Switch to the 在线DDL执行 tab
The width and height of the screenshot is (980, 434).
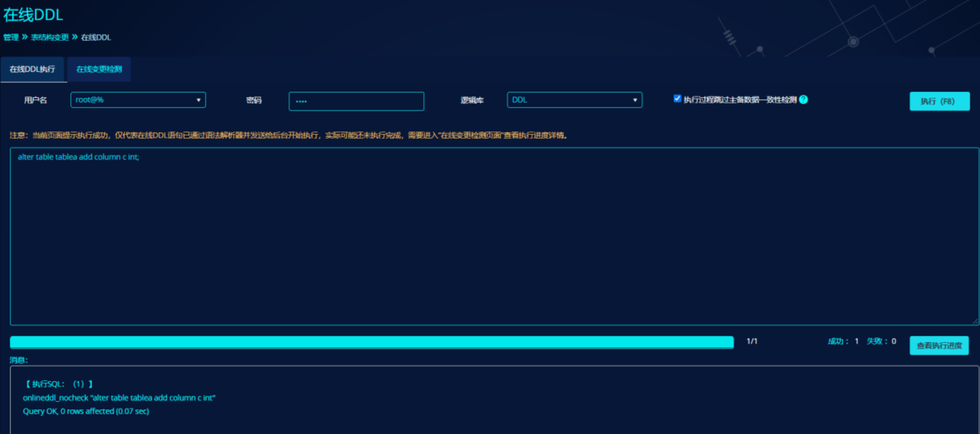tap(33, 69)
